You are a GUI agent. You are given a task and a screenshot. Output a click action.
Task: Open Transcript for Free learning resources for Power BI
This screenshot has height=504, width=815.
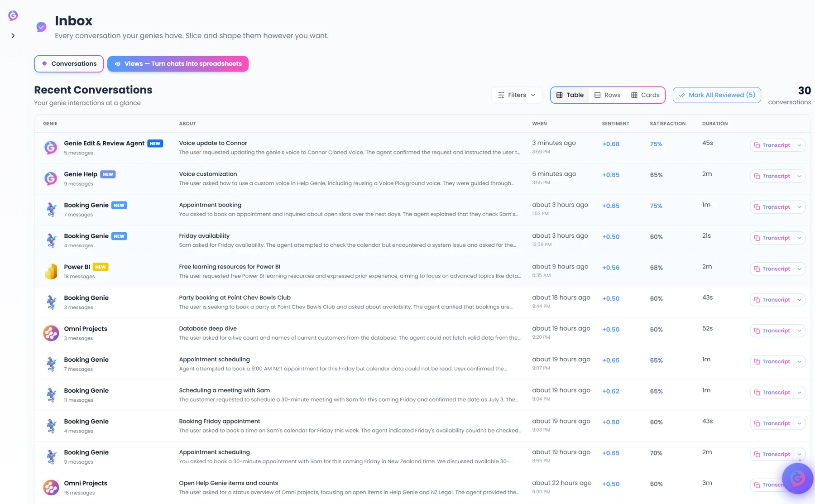(x=772, y=269)
